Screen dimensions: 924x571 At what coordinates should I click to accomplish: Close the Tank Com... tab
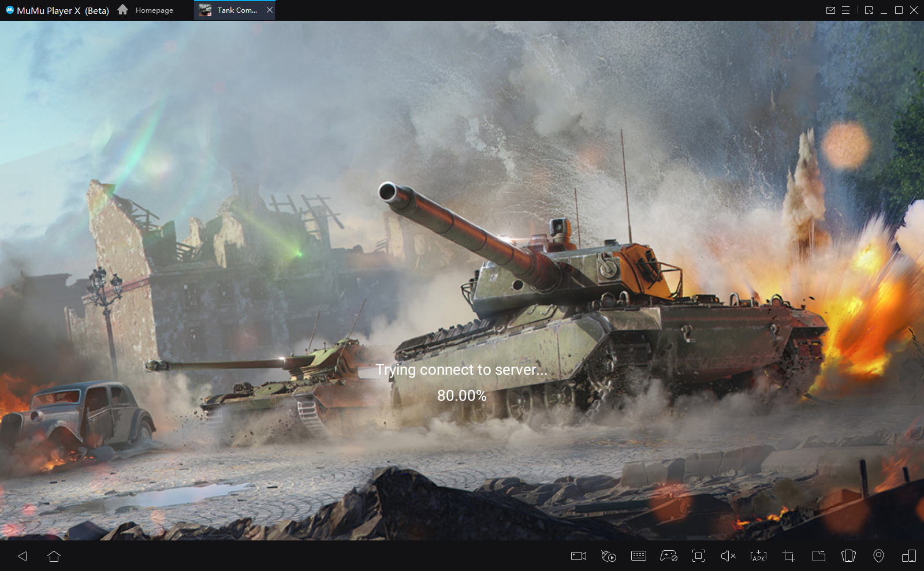(x=269, y=10)
